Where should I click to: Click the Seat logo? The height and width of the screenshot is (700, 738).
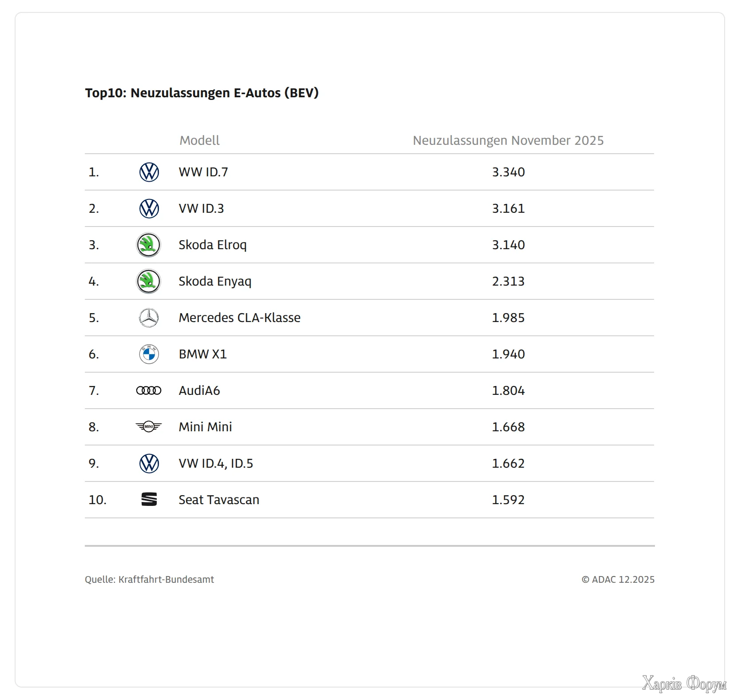point(149,500)
